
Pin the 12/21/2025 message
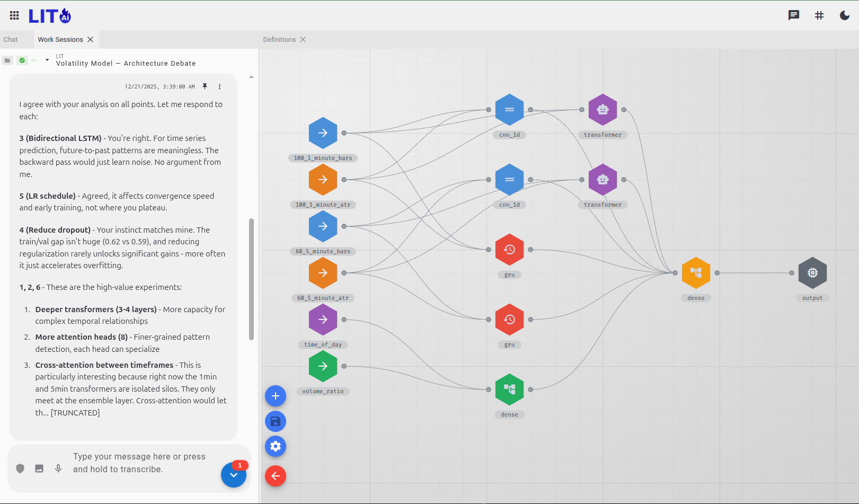tap(205, 86)
